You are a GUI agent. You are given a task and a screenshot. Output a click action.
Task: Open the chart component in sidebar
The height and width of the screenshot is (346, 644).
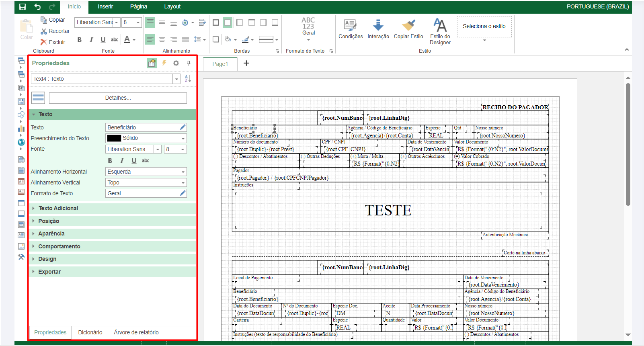point(21,129)
